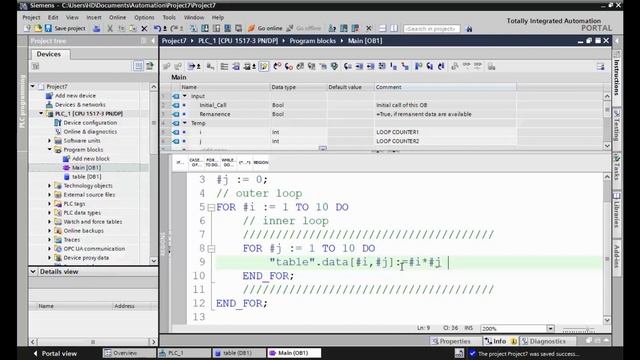Click code editor vertical scrollbar down arrow
Screen dimensions: 640x360
coord(607,320)
